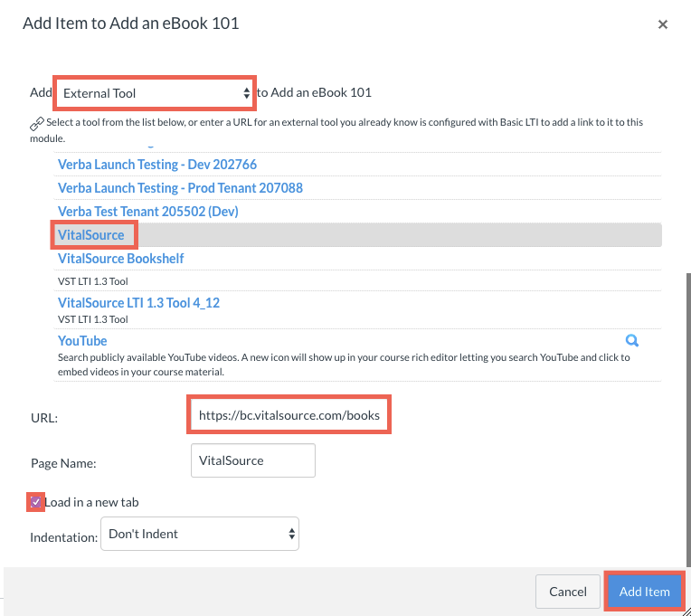Choose VitalSource LTI 1.3 Tool 4_12
The height and width of the screenshot is (616, 691).
click(138, 303)
